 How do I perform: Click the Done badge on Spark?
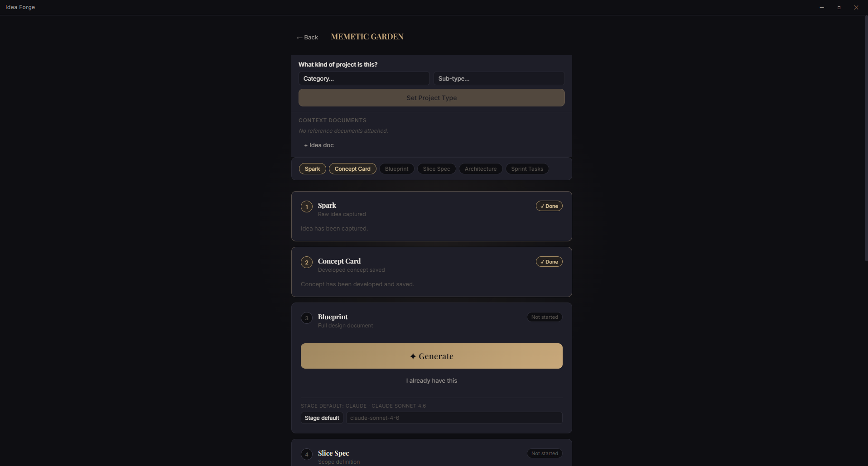549,206
